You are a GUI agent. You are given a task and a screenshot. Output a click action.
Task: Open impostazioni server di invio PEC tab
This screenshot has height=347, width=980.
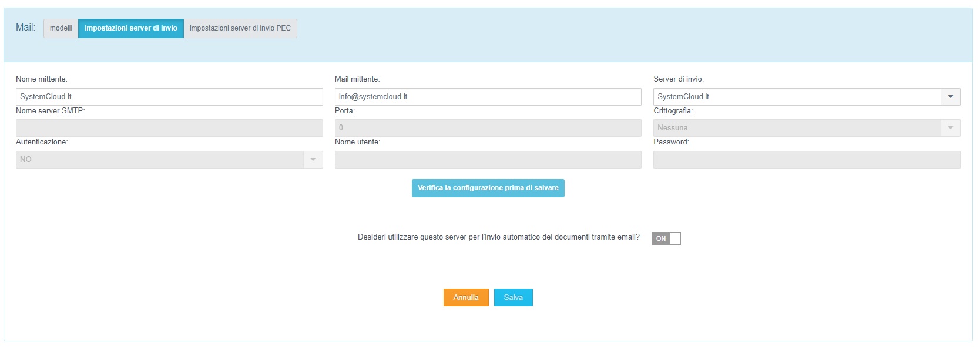[x=240, y=28]
